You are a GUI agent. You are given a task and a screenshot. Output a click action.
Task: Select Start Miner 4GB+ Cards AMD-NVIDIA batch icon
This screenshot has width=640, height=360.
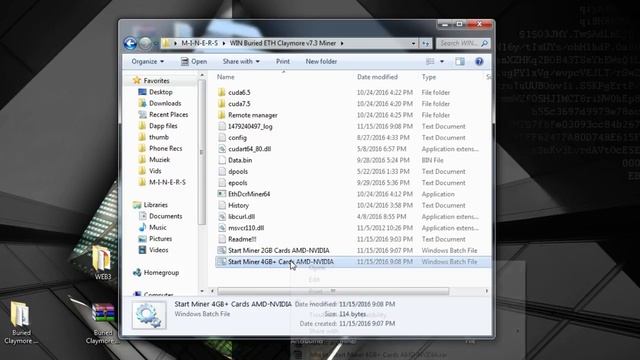click(x=222, y=262)
